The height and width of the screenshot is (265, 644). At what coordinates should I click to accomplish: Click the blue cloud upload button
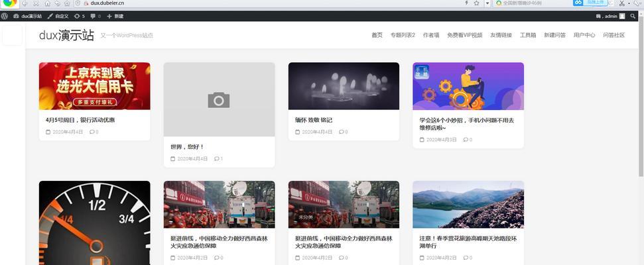(590, 3)
